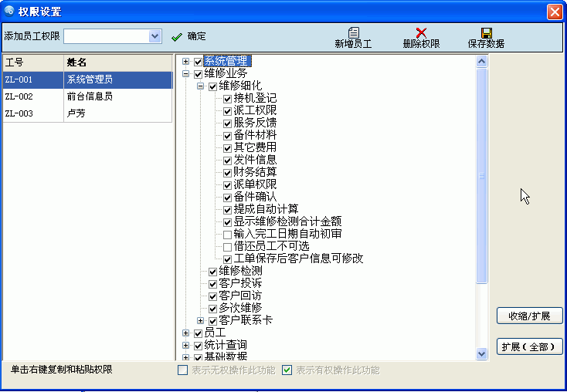567x392 pixels.
Task: Toggle the 统计查询 checkbox
Action: point(199,346)
